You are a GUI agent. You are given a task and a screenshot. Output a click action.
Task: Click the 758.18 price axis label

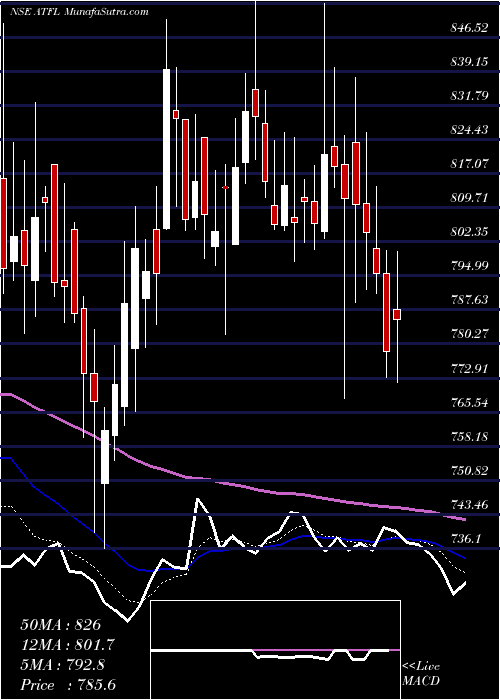(x=469, y=436)
